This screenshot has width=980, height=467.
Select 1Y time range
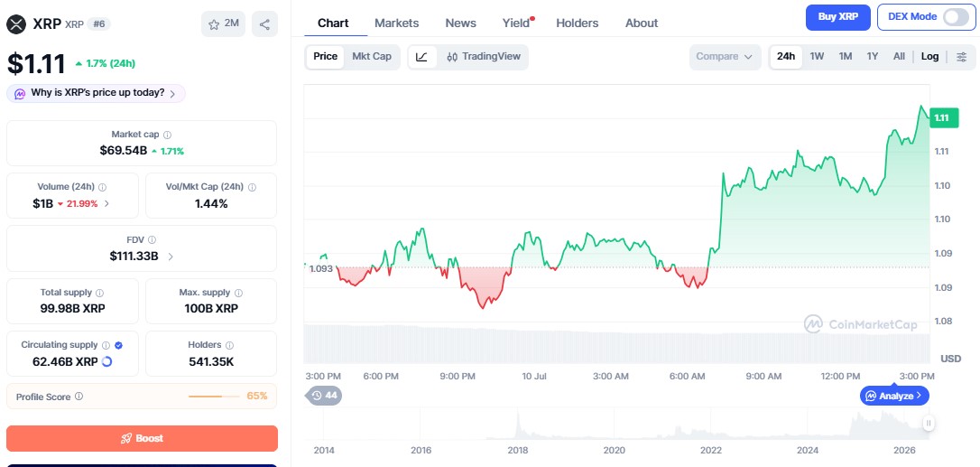click(x=873, y=56)
